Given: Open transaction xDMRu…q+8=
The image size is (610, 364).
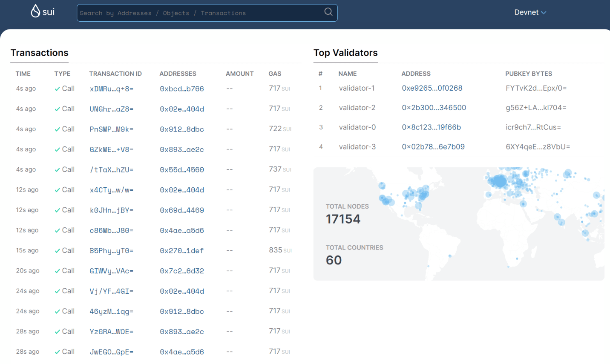Looking at the screenshot, I should (x=112, y=89).
